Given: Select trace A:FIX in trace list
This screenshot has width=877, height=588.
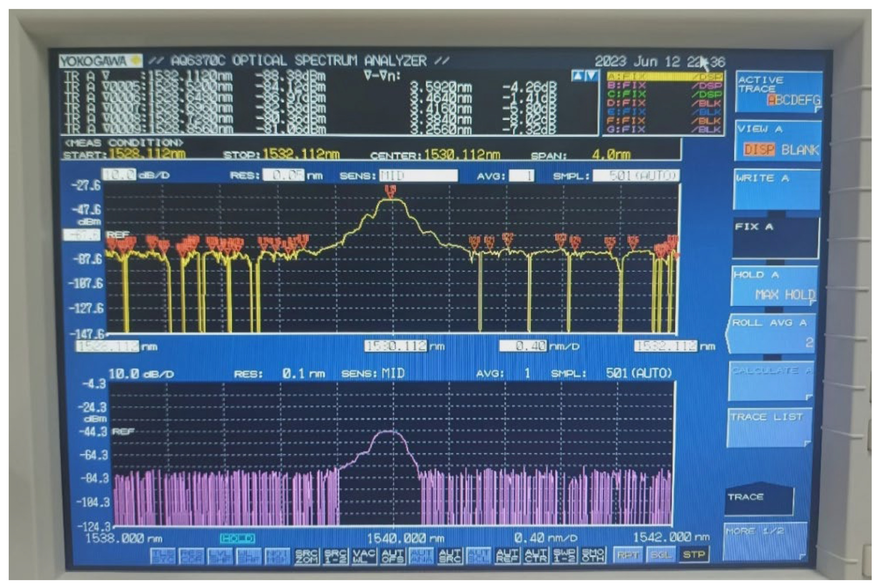Looking at the screenshot, I should 665,77.
